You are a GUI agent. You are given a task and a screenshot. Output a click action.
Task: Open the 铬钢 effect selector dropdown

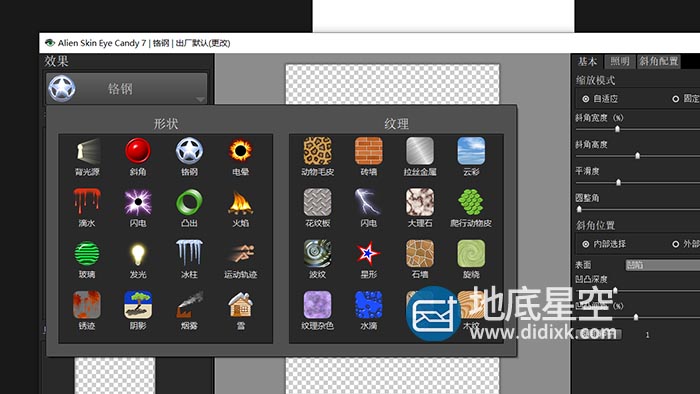[x=127, y=88]
